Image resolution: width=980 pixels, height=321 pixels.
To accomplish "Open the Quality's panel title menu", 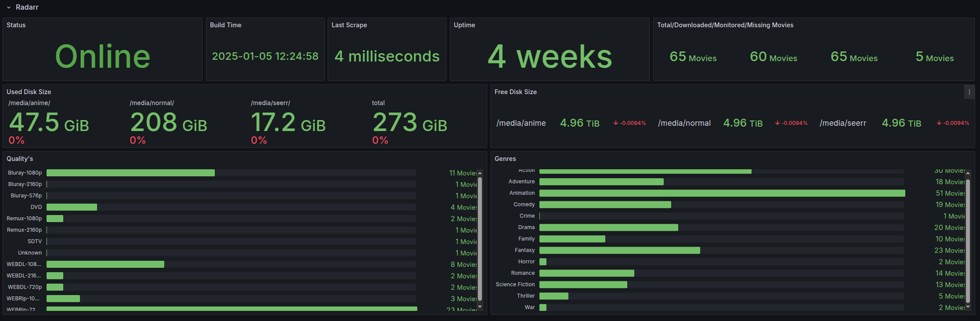I will [x=20, y=159].
